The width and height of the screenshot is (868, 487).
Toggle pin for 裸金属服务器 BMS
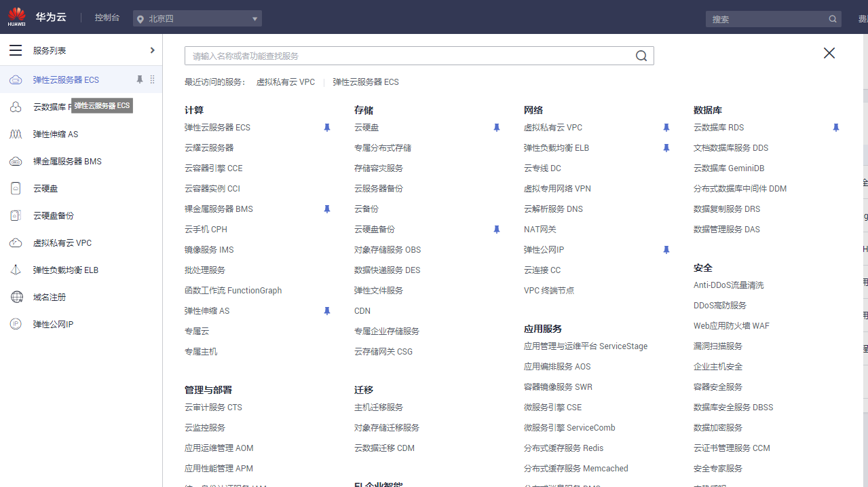(x=326, y=209)
